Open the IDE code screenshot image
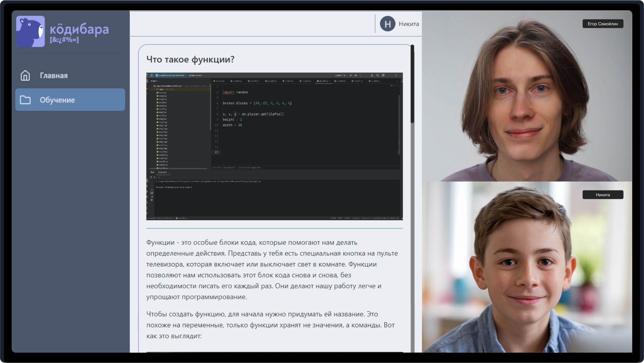Image resolution: width=644 pixels, height=363 pixels. point(274,146)
